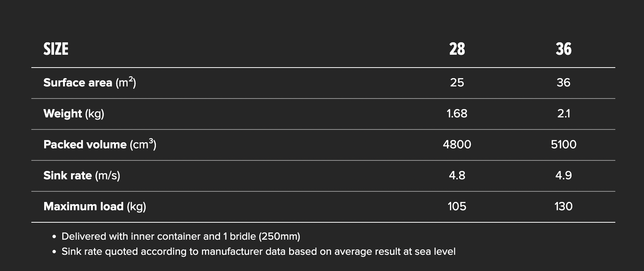Click the Maximum load row label
644x271 pixels.
tap(94, 206)
